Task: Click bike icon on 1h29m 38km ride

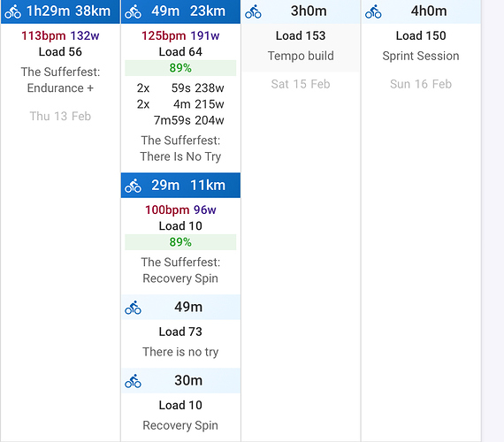Action: pos(13,11)
